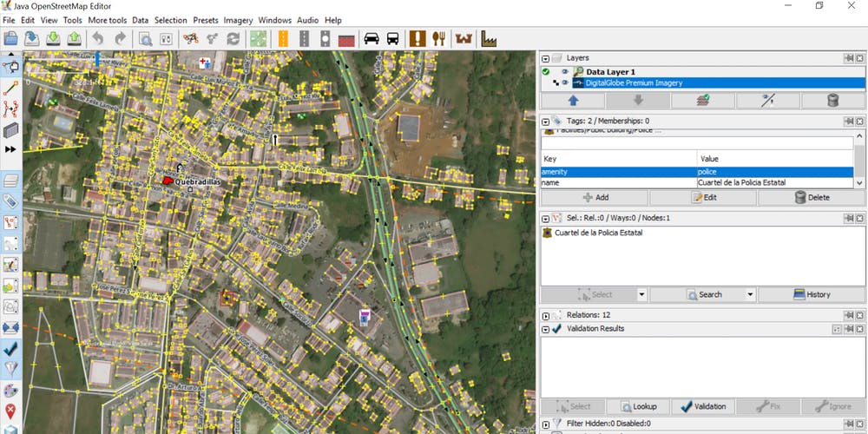Image resolution: width=868 pixels, height=434 pixels.
Task: Collapse the Selection panel
Action: point(546,219)
